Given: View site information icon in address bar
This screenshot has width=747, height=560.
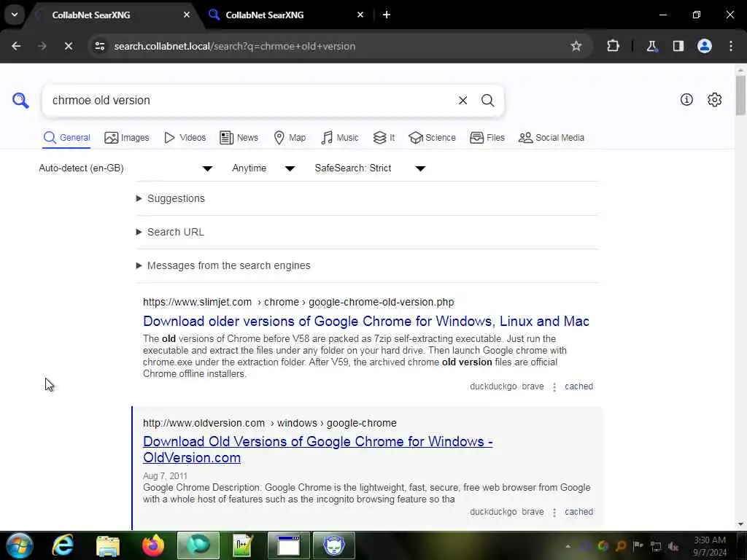Looking at the screenshot, I should point(99,46).
